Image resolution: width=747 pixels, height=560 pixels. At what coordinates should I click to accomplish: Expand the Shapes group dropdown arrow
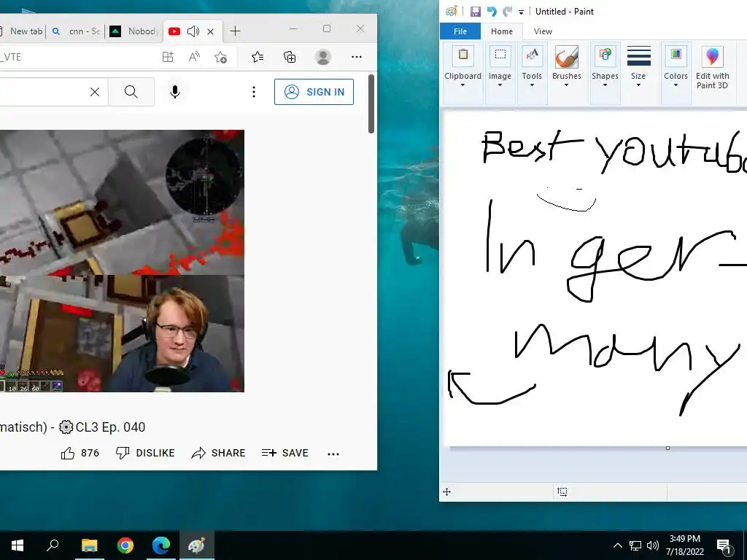[x=605, y=86]
